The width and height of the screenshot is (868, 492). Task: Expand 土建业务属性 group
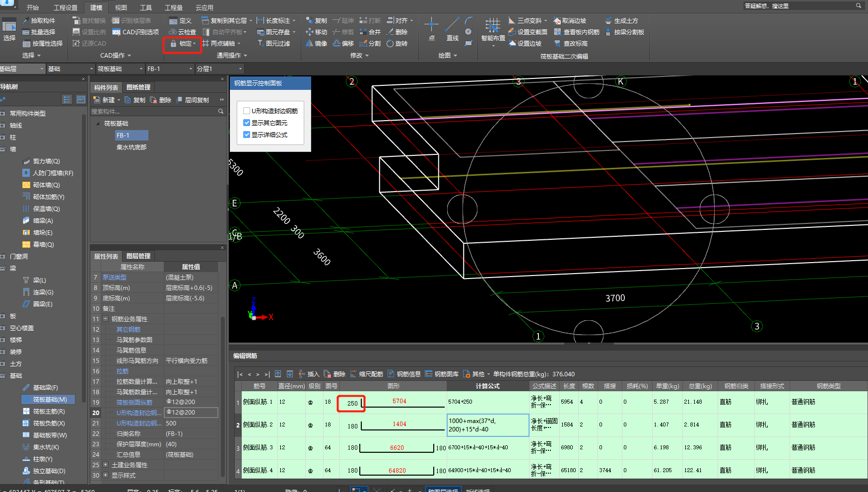[105, 465]
